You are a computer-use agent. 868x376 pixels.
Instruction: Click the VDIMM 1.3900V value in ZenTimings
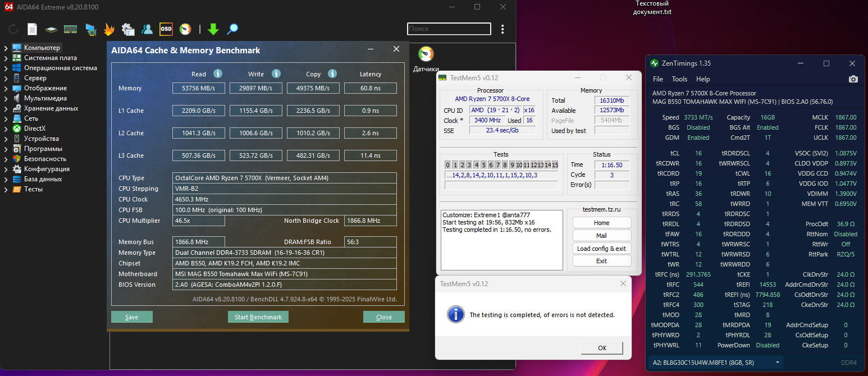pyautogui.click(x=845, y=194)
